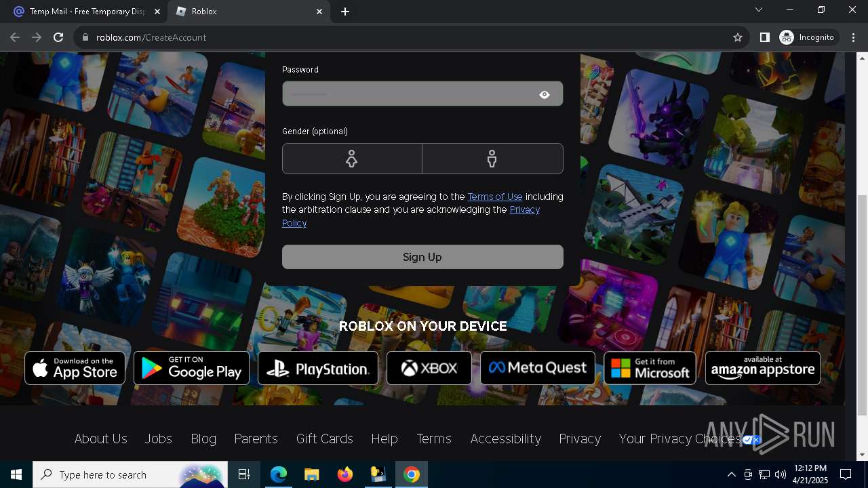The width and height of the screenshot is (868, 488).
Task: Open the Windows Start menu
Action: tap(16, 474)
